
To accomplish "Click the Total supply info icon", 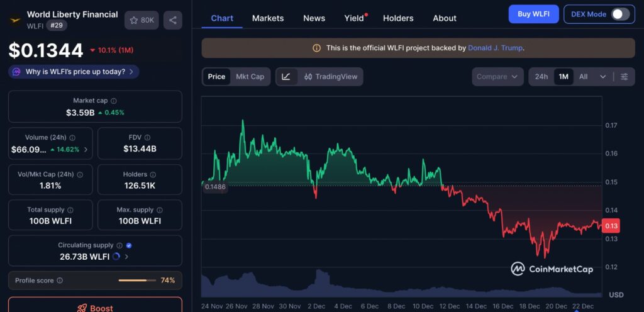I will pyautogui.click(x=70, y=209).
